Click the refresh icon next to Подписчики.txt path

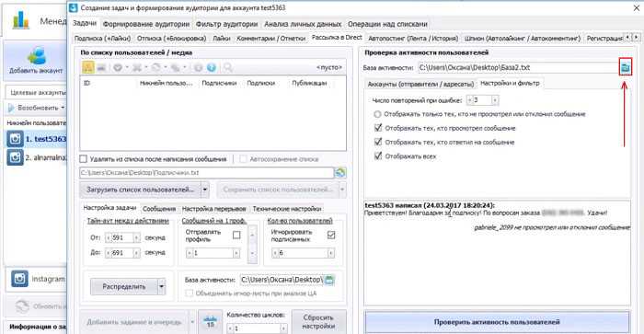point(340,173)
